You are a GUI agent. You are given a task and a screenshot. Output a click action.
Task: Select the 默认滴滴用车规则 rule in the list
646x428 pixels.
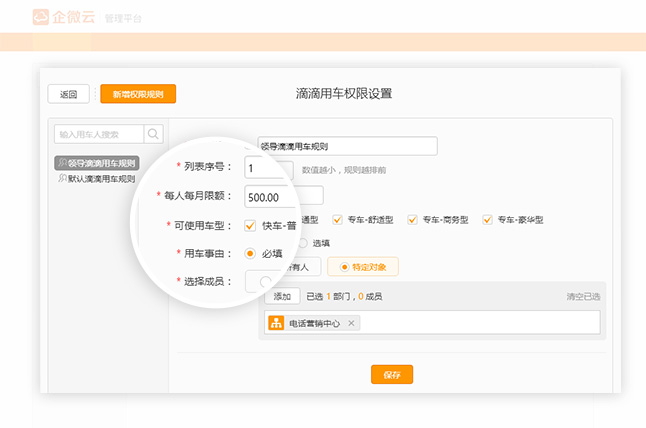(x=97, y=179)
